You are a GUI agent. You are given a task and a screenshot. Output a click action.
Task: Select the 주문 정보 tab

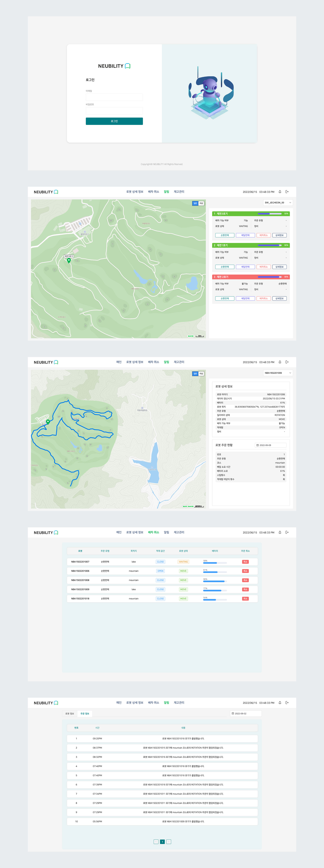(85, 713)
